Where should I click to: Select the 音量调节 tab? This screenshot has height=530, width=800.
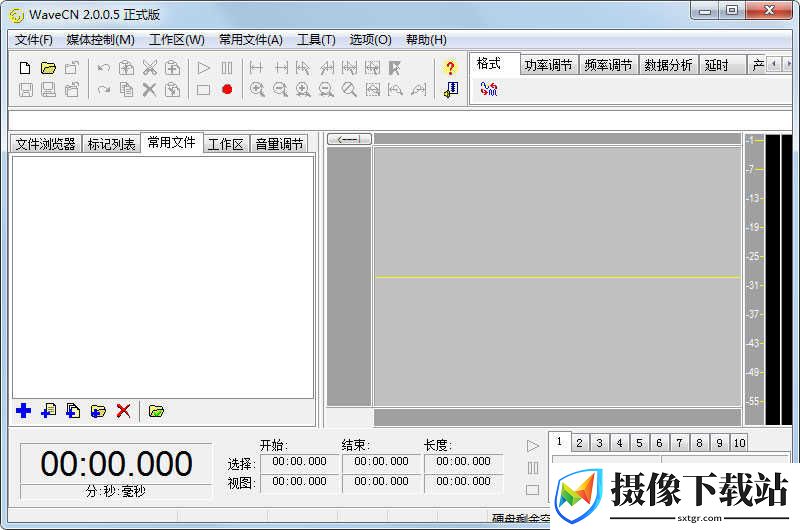[279, 144]
